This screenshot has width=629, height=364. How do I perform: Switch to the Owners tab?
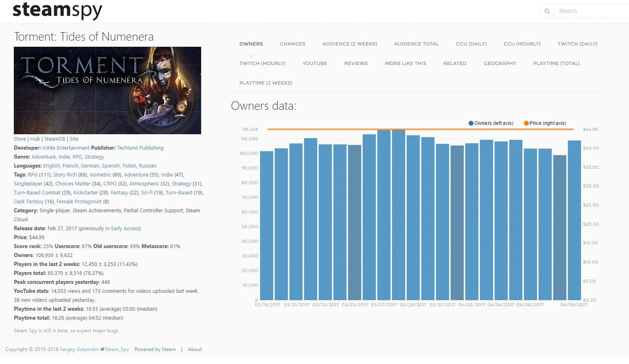pos(251,44)
